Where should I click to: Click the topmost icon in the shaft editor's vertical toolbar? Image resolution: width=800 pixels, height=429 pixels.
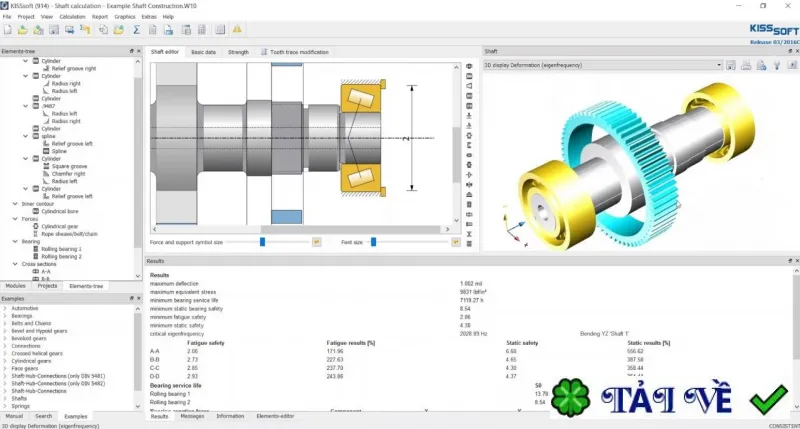click(469, 66)
